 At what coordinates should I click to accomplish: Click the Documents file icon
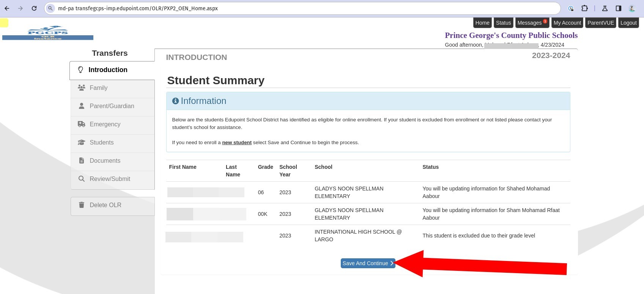(81, 160)
